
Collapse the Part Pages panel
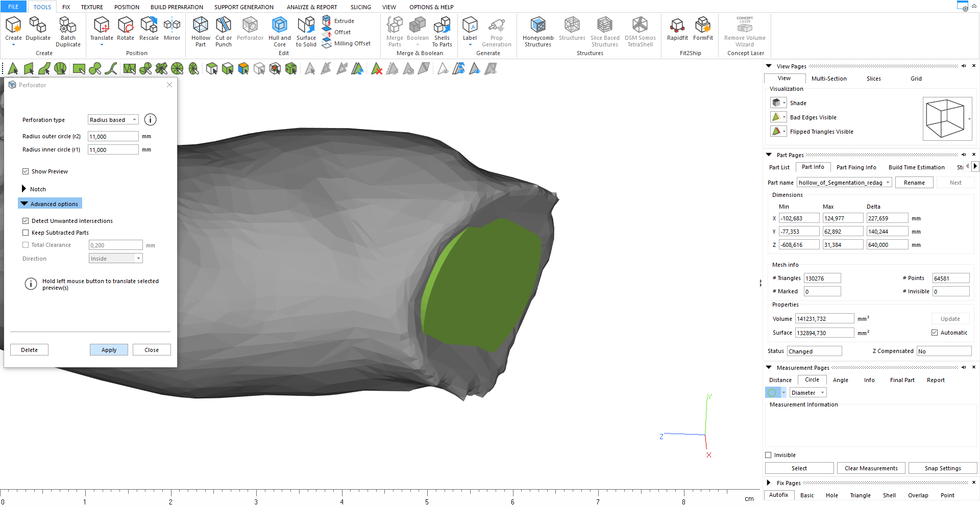(769, 155)
